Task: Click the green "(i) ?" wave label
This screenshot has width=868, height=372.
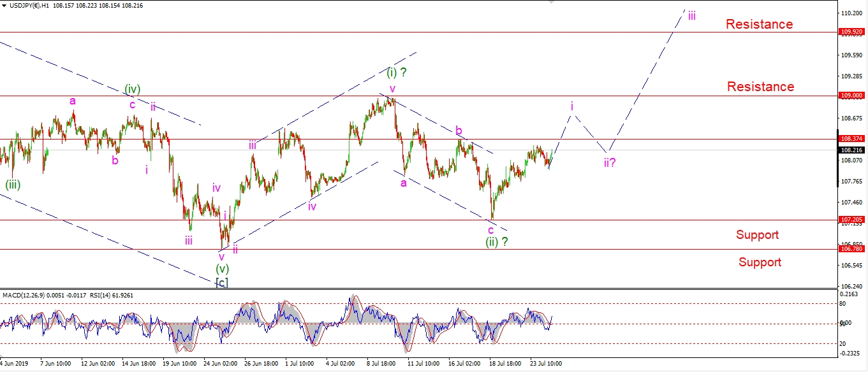Action: [x=396, y=72]
